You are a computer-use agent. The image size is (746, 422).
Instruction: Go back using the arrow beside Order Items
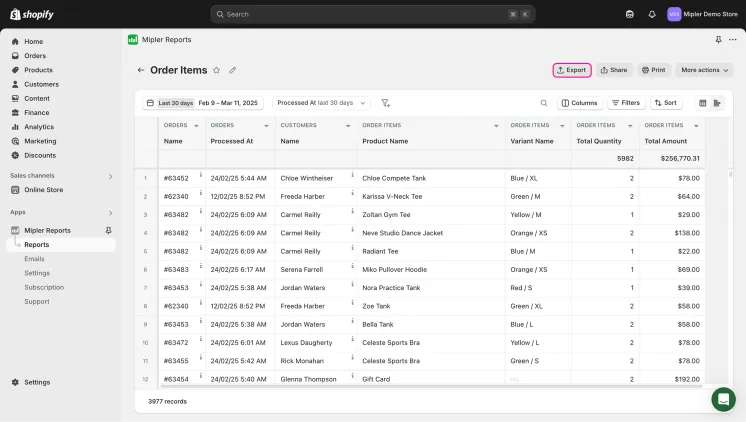coord(141,70)
